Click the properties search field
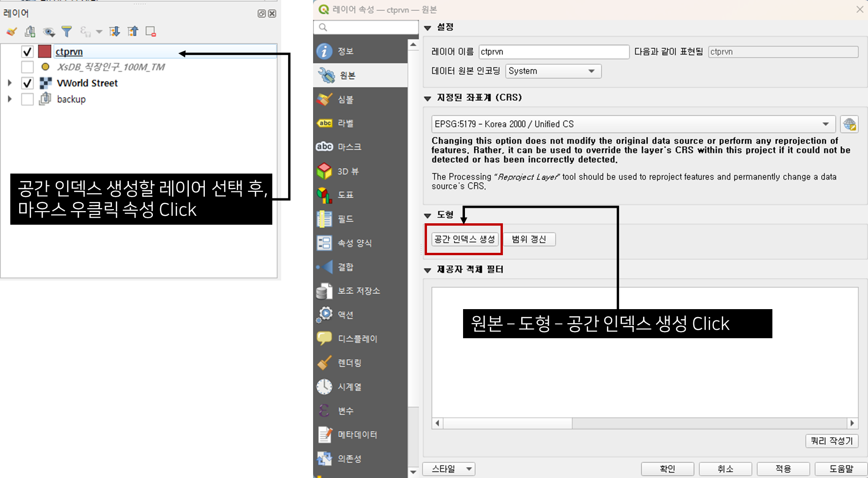This screenshot has width=868, height=478. [x=366, y=27]
